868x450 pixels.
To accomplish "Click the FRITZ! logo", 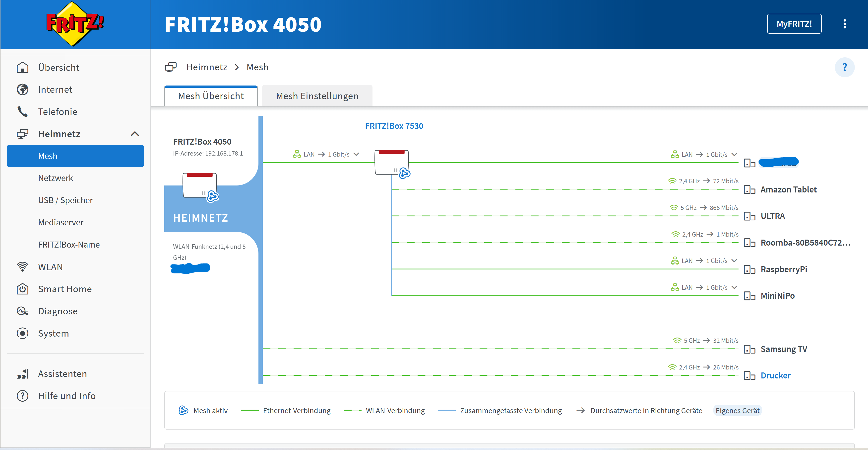I will pos(75,24).
